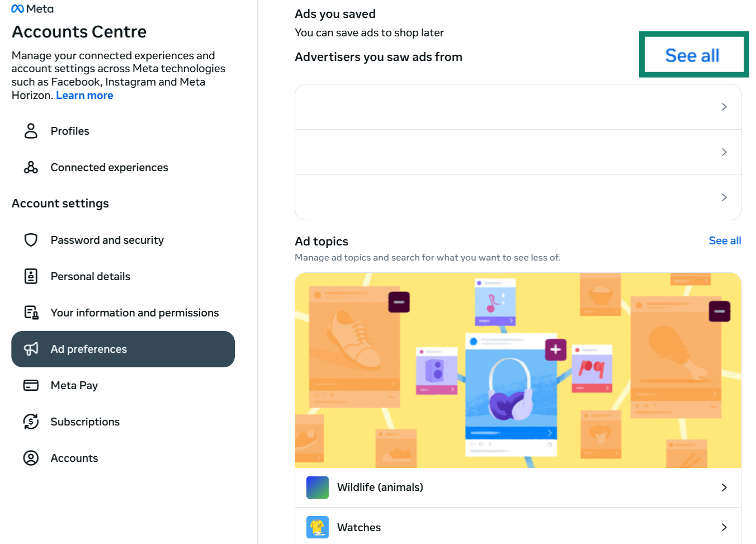Click the Ad preferences megaphone icon
This screenshot has height=544, width=756.
click(31, 349)
